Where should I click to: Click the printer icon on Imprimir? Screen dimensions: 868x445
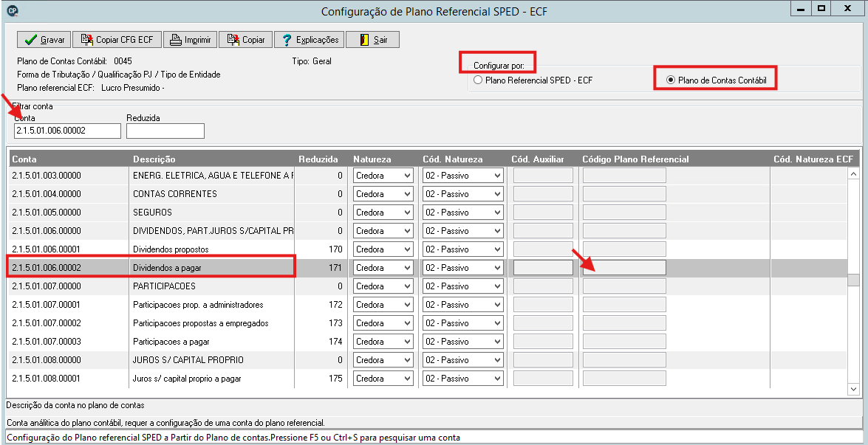point(176,40)
